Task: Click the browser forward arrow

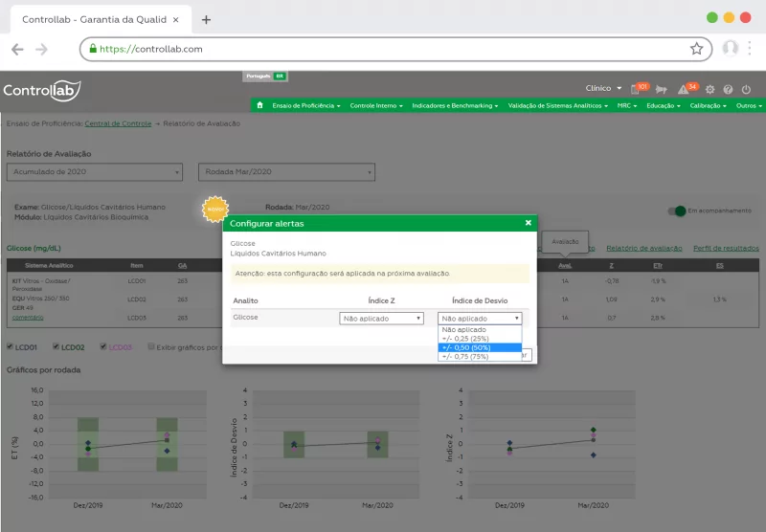Action: point(41,50)
